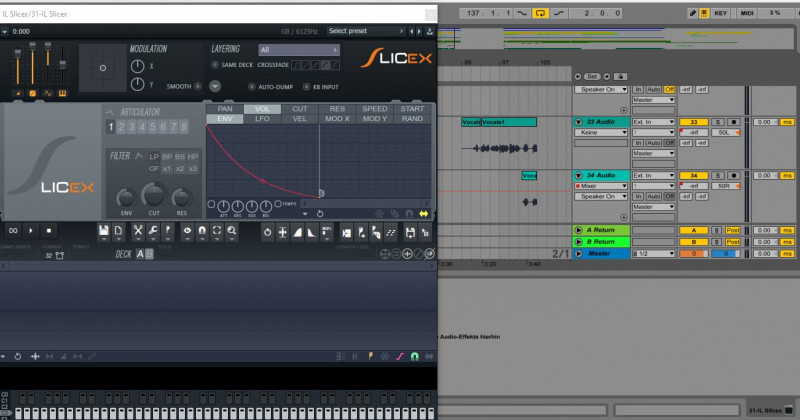Click the magnifier zoom icon in Slicex
The width and height of the screenshot is (800, 420).
click(x=231, y=231)
